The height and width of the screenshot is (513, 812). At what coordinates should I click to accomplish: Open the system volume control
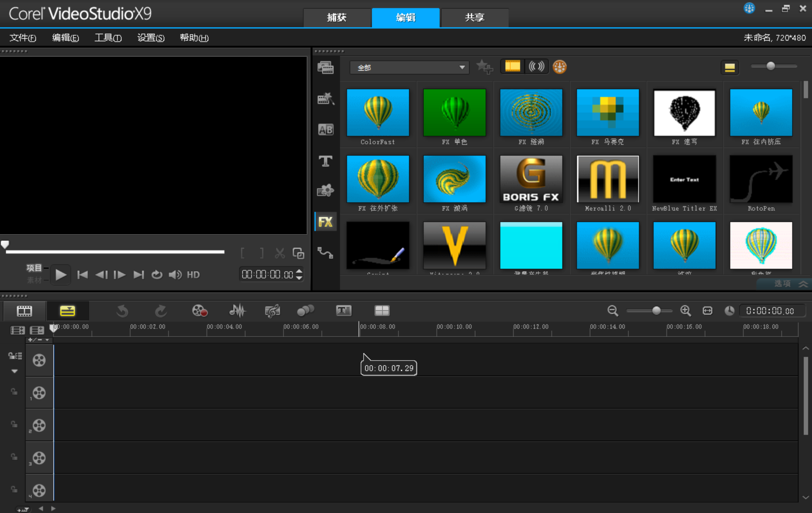pos(175,275)
